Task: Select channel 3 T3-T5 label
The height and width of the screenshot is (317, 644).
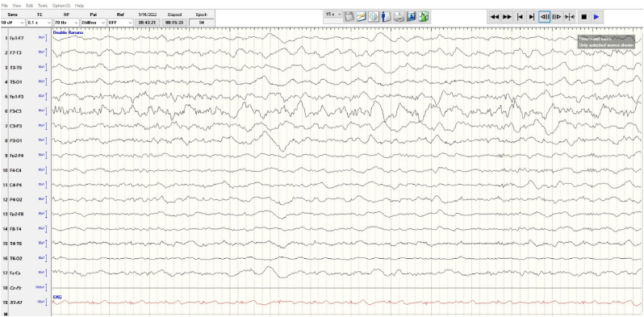Action: coord(17,67)
